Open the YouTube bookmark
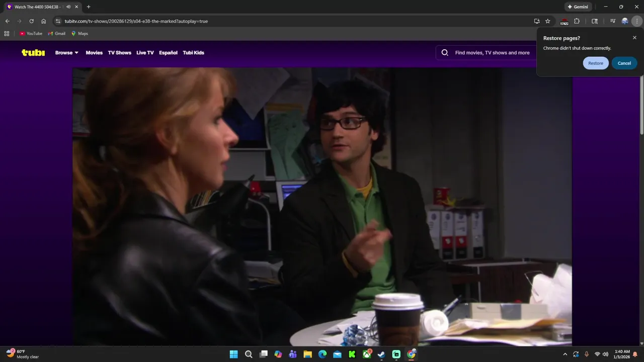The height and width of the screenshot is (362, 644). coord(31,34)
